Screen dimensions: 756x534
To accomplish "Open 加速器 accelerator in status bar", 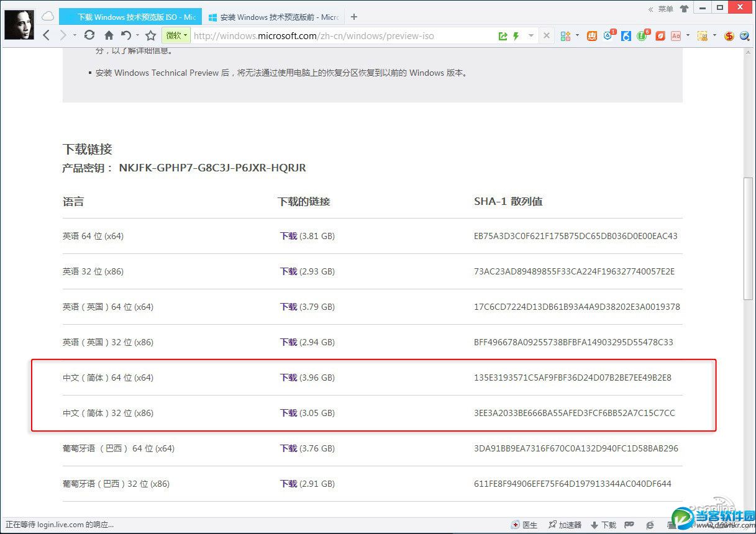I will click(x=565, y=525).
